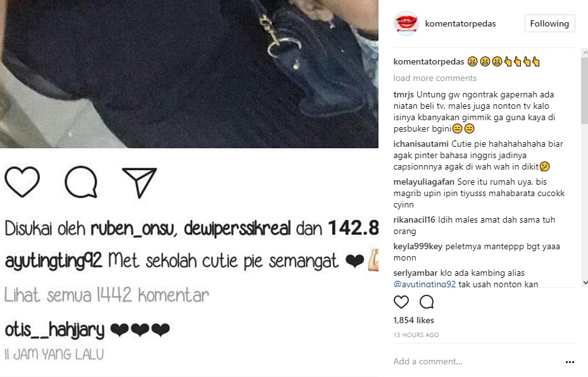
Task: Click the Add a comment field
Action: (x=476, y=362)
